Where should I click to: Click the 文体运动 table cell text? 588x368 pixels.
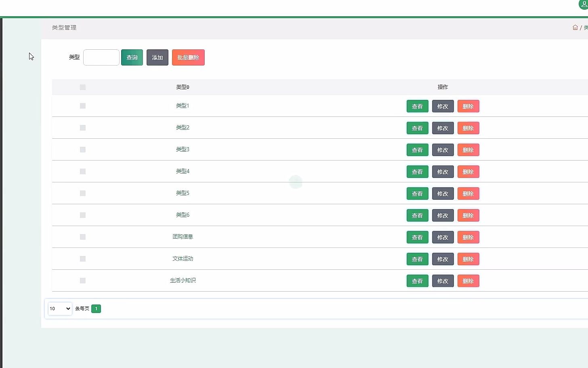pyautogui.click(x=183, y=258)
